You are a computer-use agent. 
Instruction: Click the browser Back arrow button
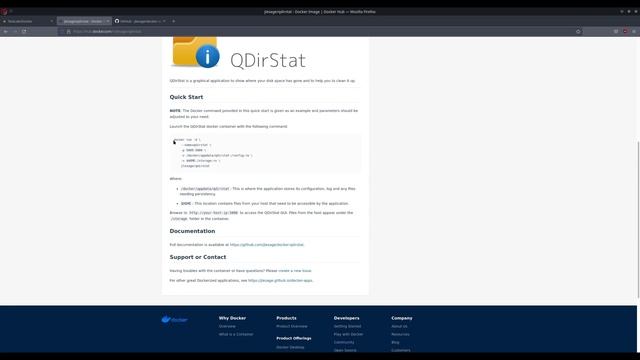click(x=6, y=31)
